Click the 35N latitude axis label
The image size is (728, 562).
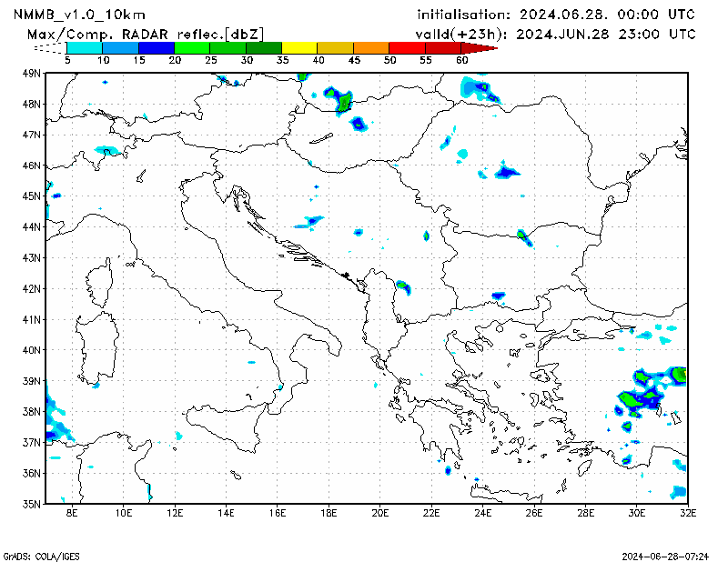click(x=32, y=503)
